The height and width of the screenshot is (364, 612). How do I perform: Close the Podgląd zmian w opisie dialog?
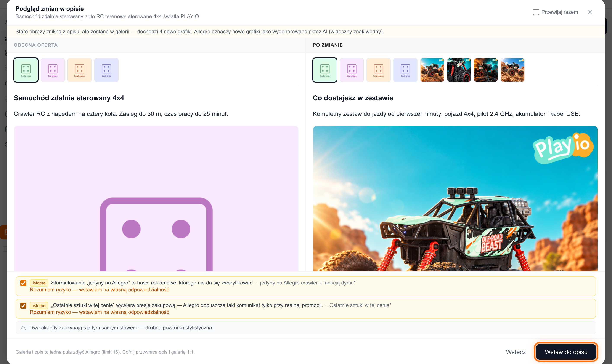click(x=590, y=12)
